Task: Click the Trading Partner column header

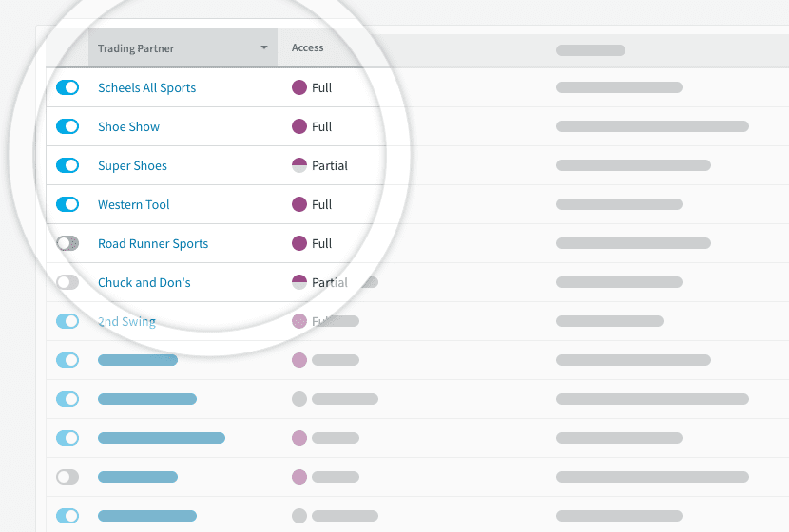Action: click(183, 47)
